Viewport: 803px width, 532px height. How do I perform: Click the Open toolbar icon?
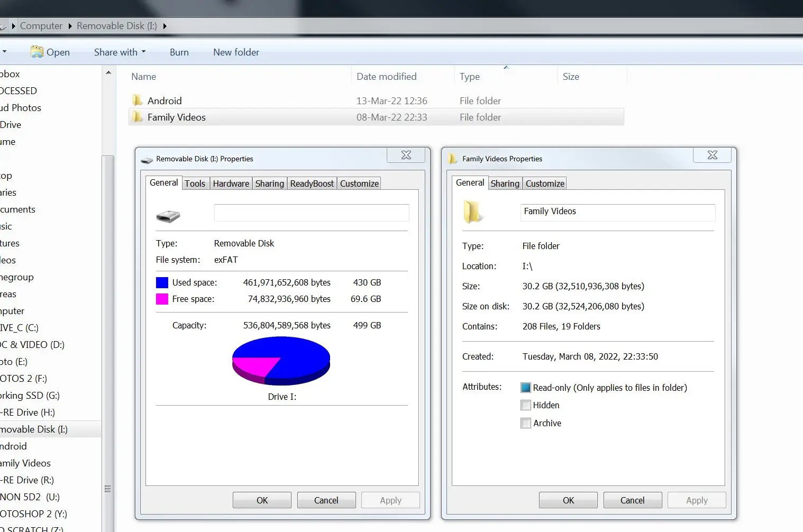tap(36, 52)
